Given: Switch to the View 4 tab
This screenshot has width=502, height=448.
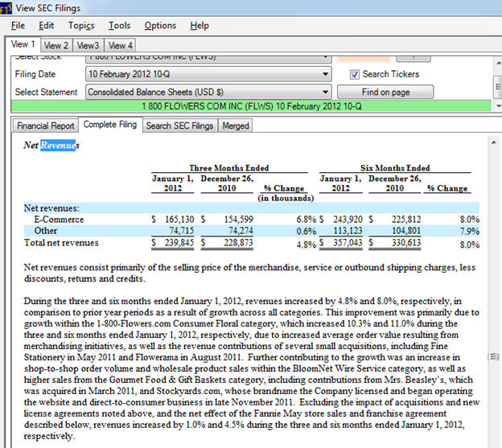Looking at the screenshot, I should point(121,46).
